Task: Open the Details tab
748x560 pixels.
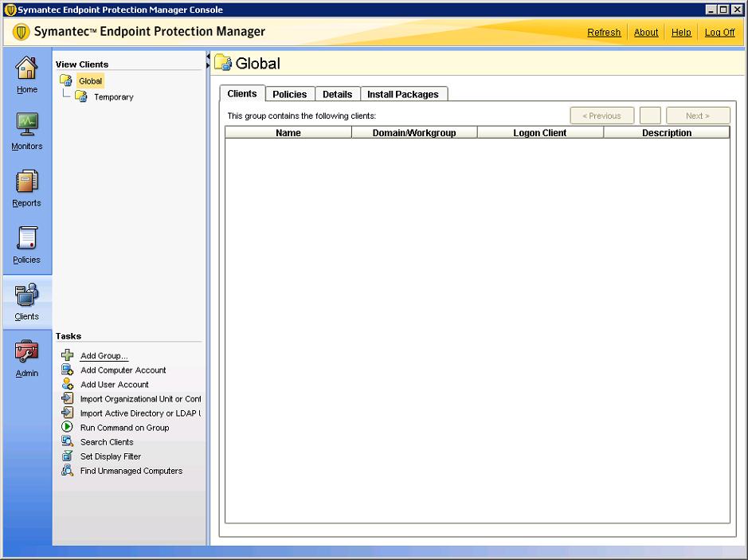Action: [x=337, y=94]
